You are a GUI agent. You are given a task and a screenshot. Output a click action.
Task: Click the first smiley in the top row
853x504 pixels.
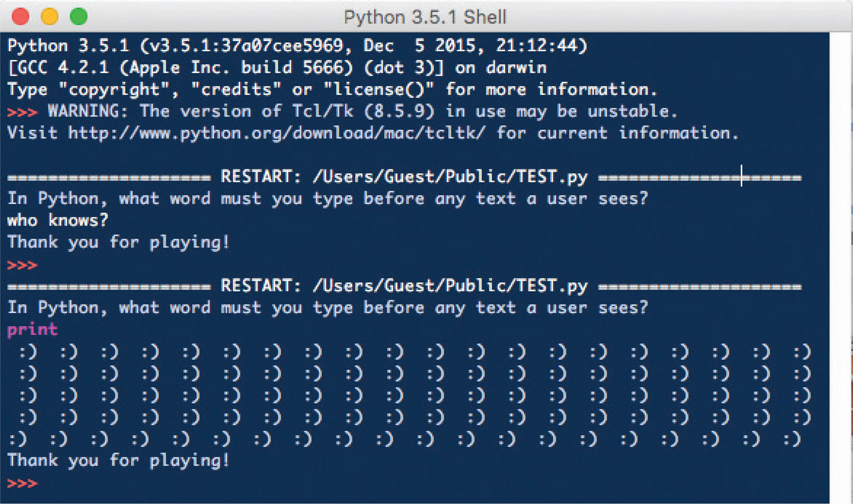28,352
